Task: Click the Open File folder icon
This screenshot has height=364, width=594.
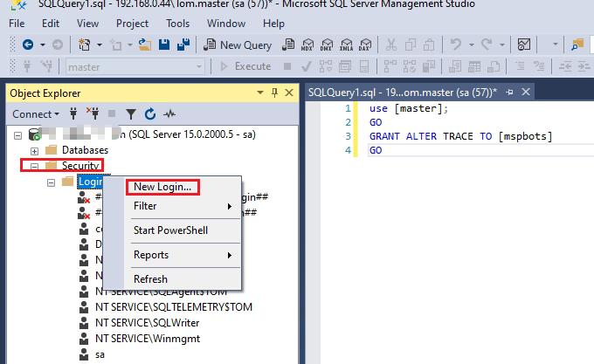Action: click(x=144, y=45)
